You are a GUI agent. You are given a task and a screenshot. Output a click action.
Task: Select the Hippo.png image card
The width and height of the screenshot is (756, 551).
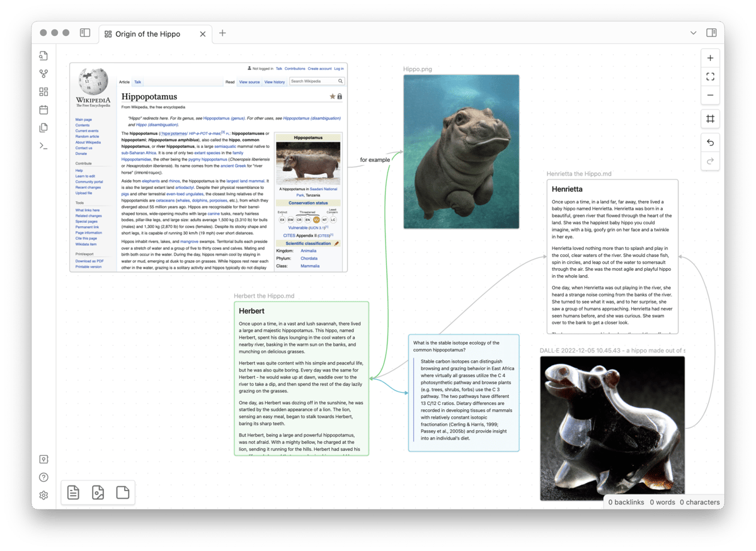click(x=461, y=151)
